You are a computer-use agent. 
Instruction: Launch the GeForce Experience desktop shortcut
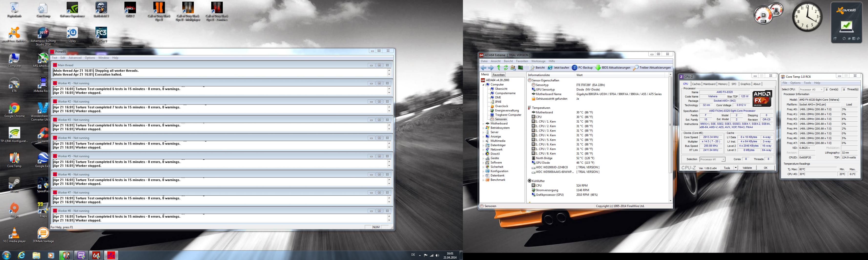72,10
